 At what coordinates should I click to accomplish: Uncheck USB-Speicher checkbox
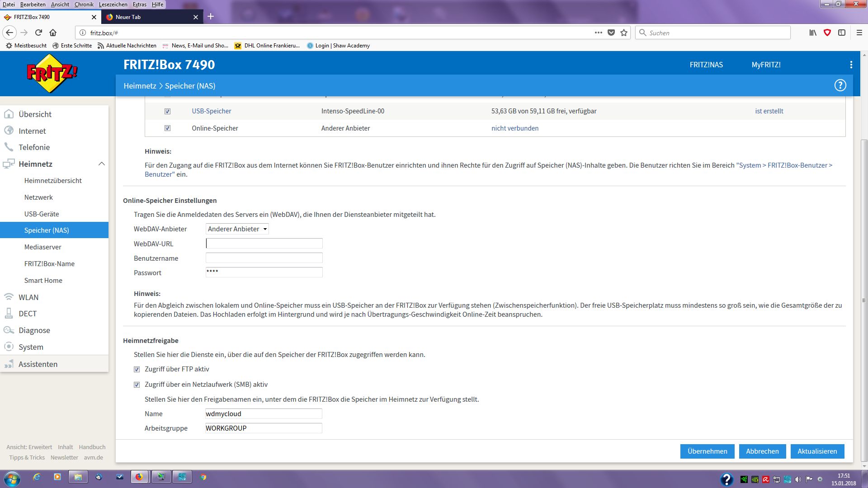[167, 111]
